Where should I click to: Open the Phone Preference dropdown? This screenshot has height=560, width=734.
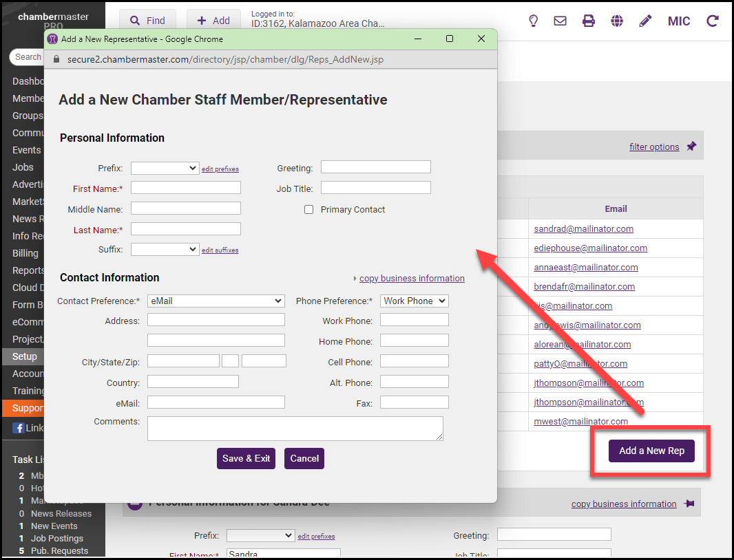click(x=414, y=301)
